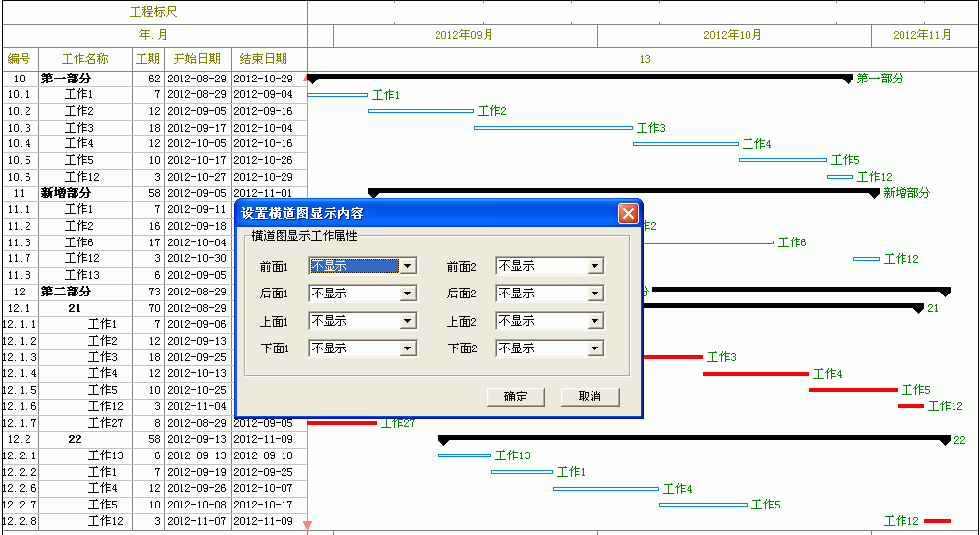Viewport: 980px width, 535px height.
Task: Expand the 后面1 combo box
Action: point(408,294)
